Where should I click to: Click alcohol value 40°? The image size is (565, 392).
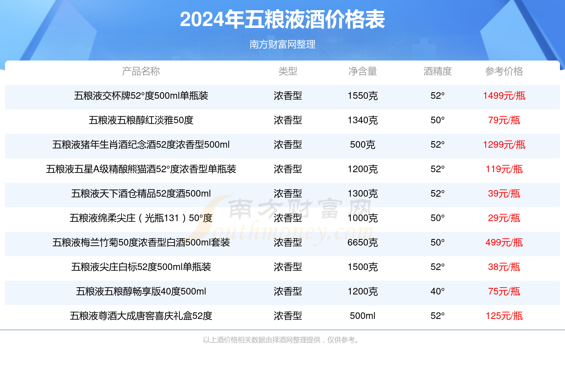pos(438,291)
